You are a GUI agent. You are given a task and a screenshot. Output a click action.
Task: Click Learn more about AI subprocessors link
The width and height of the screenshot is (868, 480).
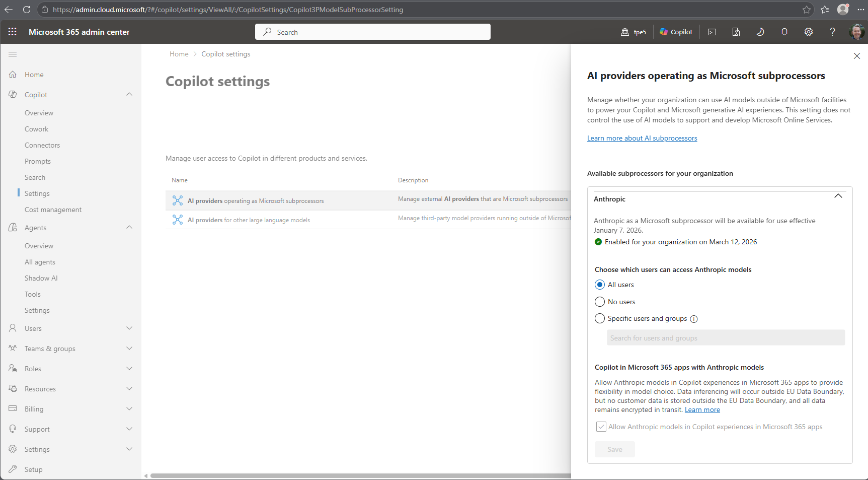[x=642, y=138]
